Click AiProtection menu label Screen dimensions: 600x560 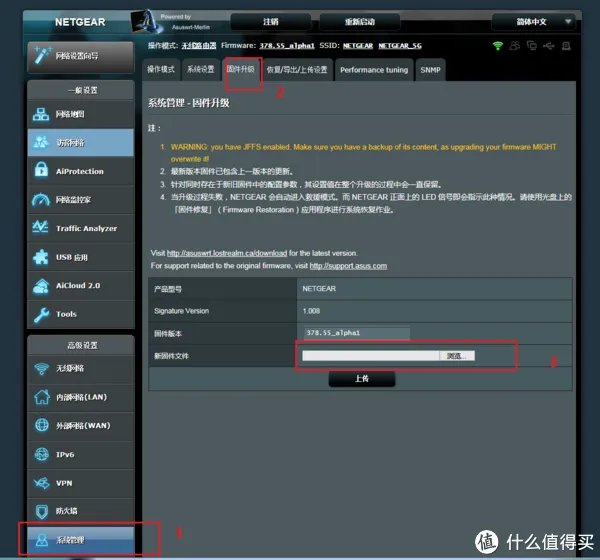80,171
